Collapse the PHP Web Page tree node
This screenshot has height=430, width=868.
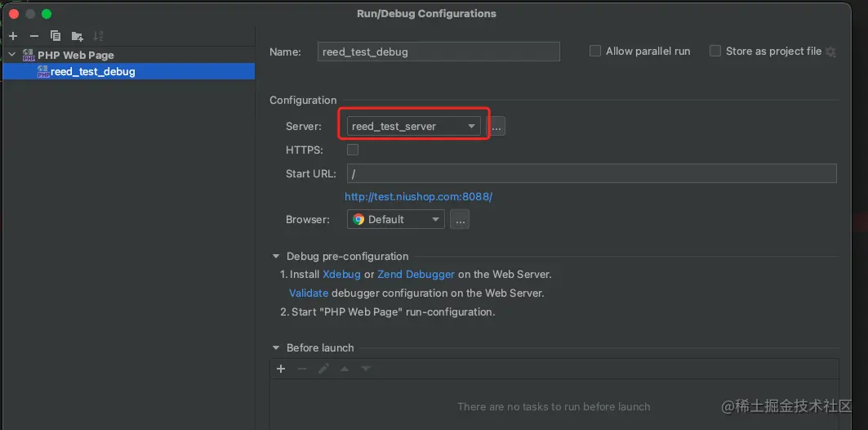pos(12,55)
